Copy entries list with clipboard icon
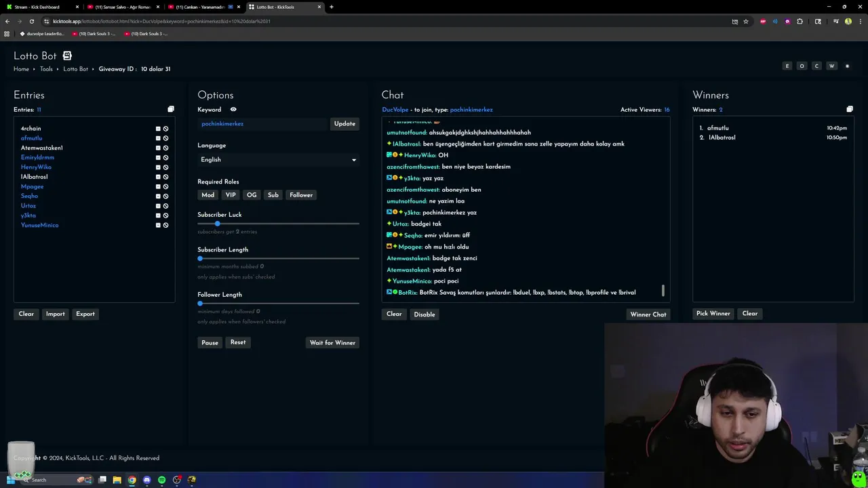This screenshot has height=488, width=868. (171, 109)
